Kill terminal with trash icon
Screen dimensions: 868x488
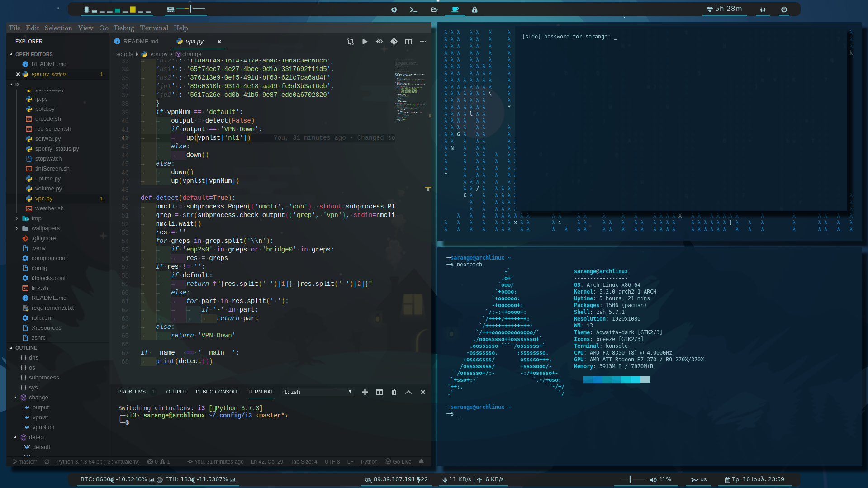(394, 392)
